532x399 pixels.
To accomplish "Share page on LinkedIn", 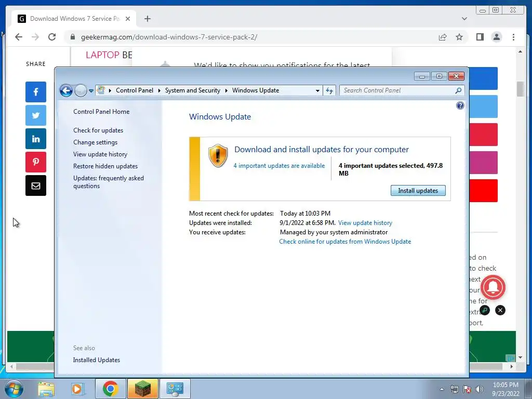I will point(36,139).
